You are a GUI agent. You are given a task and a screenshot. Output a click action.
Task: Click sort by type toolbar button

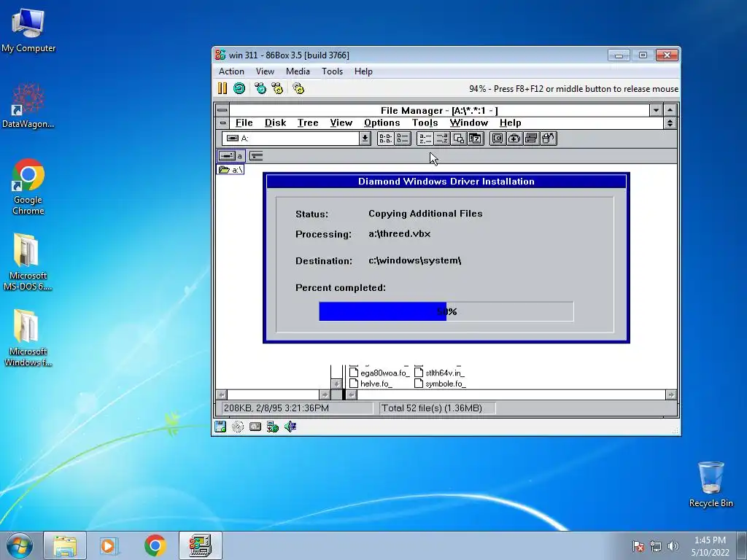click(441, 139)
